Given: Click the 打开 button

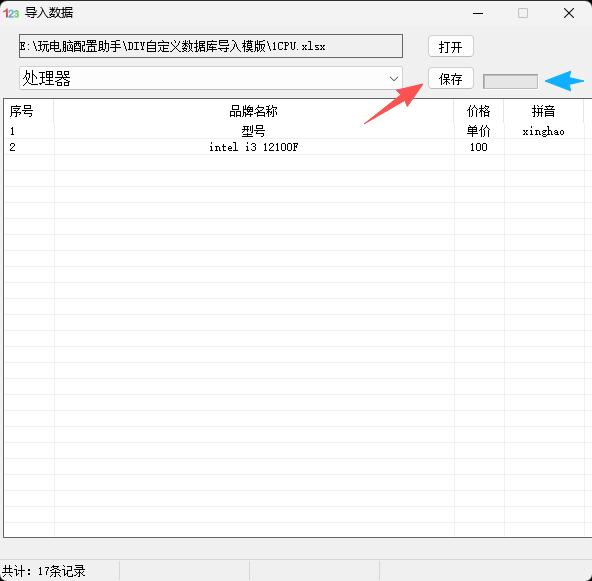Looking at the screenshot, I should (x=450, y=46).
